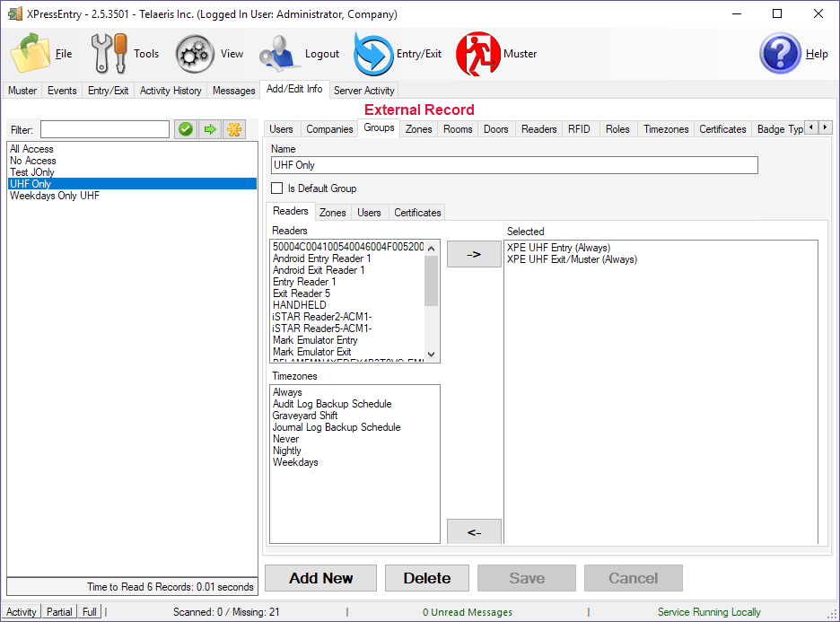The image size is (840, 622).
Task: Click the Filter text field
Action: (x=104, y=130)
